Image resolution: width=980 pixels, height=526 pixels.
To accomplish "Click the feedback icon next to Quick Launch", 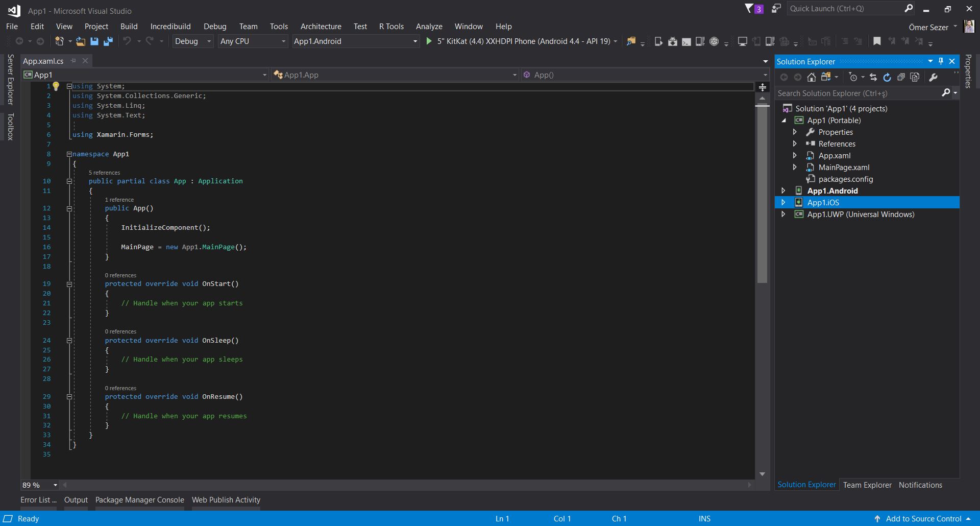I will [776, 9].
